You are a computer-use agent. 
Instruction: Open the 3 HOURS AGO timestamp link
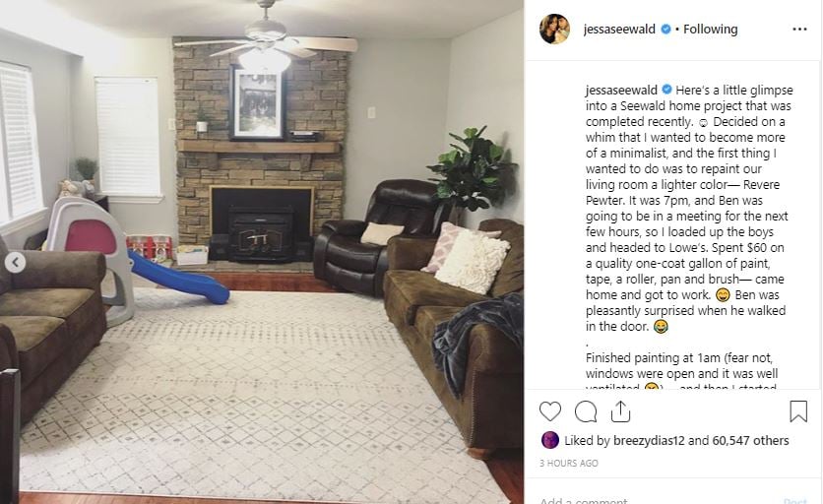point(569,463)
